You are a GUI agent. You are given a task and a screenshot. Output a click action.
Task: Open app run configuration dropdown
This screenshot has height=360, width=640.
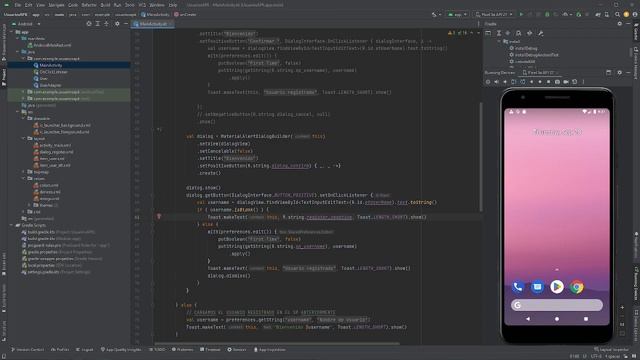(x=457, y=14)
